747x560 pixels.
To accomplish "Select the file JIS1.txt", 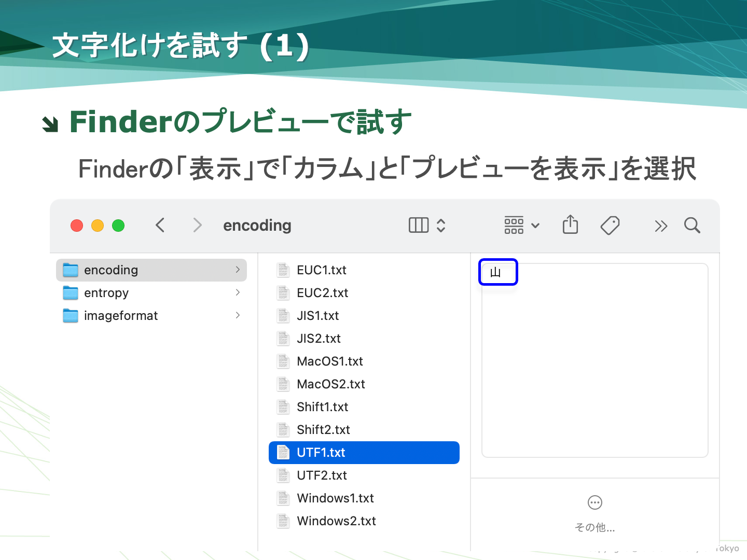I will (x=364, y=316).
